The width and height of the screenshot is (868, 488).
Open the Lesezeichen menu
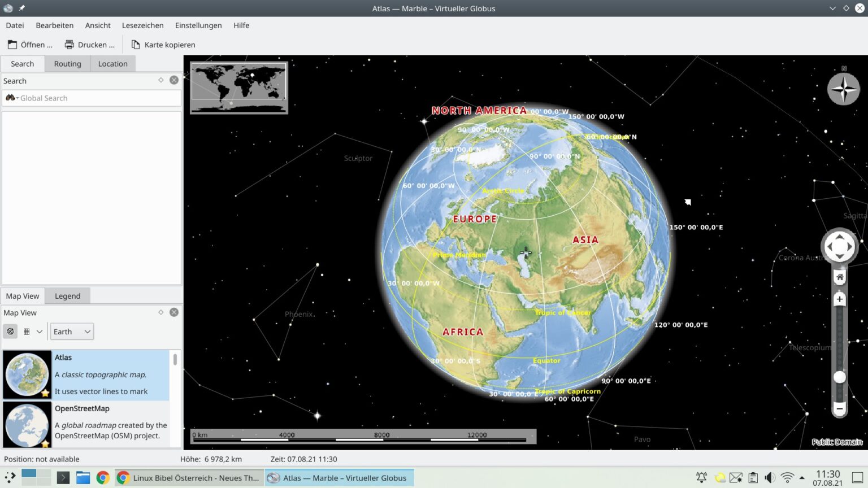[x=142, y=25]
